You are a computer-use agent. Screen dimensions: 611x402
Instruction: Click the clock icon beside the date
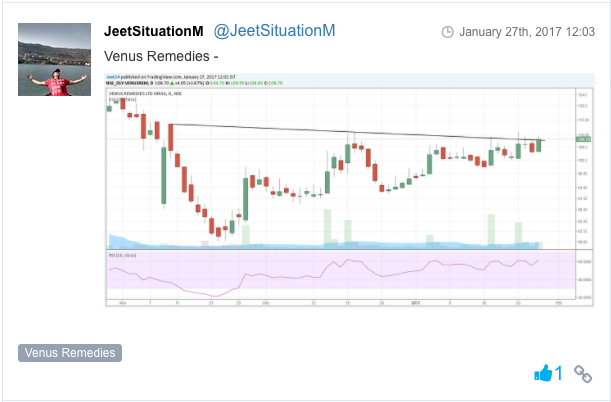tap(447, 32)
